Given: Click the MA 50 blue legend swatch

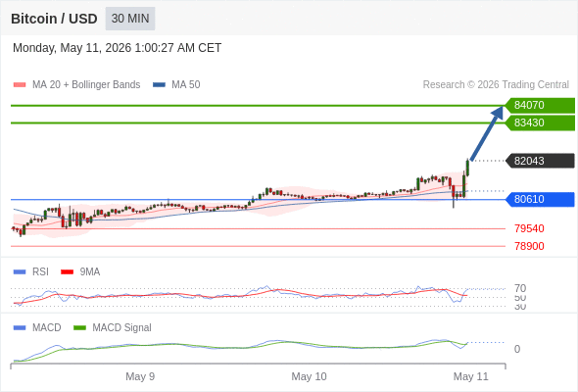Looking at the screenshot, I should click(159, 85).
